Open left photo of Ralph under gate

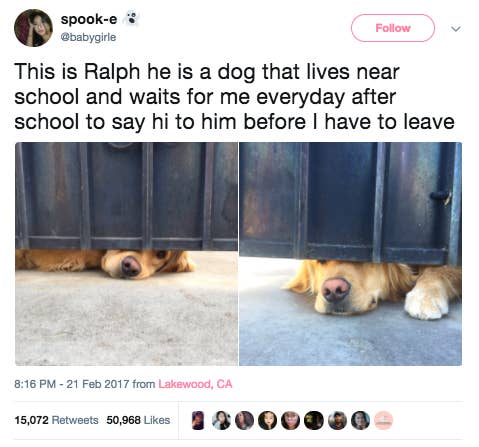pos(126,254)
